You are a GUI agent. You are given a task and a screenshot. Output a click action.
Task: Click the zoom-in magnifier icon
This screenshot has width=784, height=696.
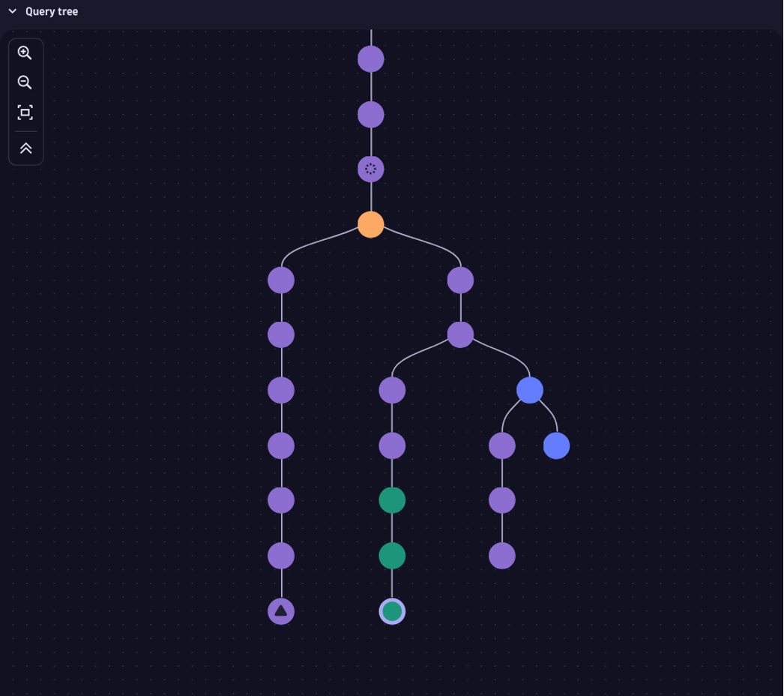tap(25, 52)
